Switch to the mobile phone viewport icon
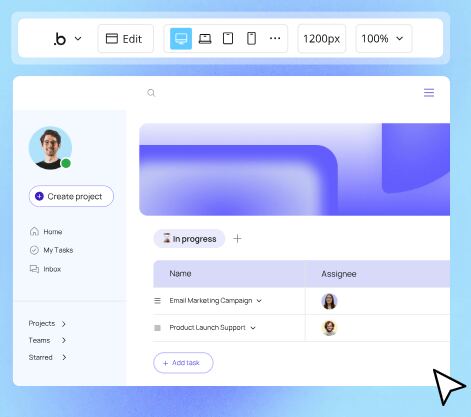Viewport: 471px width, 417px height. (x=251, y=38)
